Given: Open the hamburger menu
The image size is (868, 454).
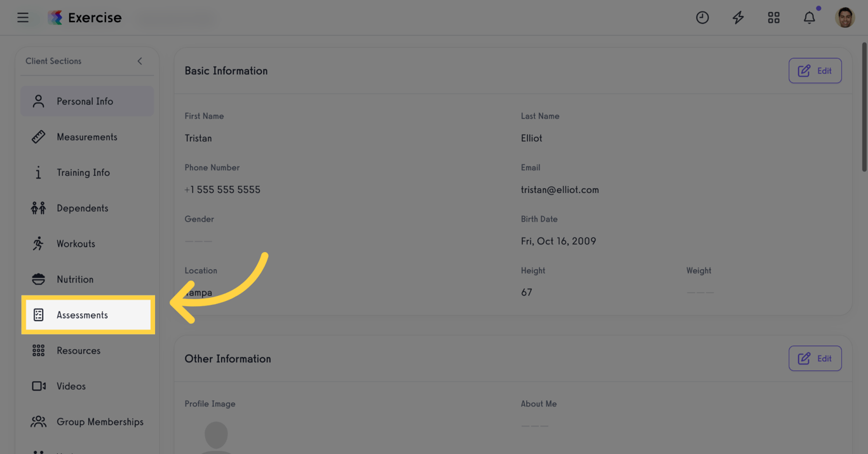Looking at the screenshot, I should tap(23, 18).
